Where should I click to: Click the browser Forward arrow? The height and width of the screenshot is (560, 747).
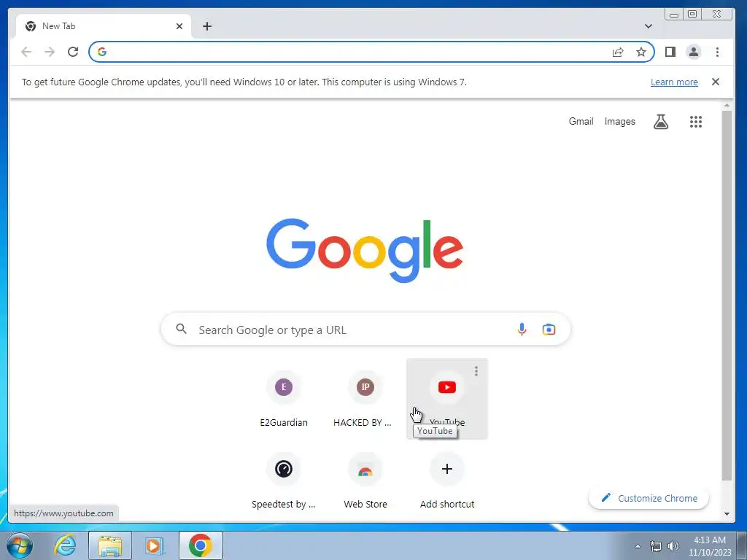[x=50, y=52]
